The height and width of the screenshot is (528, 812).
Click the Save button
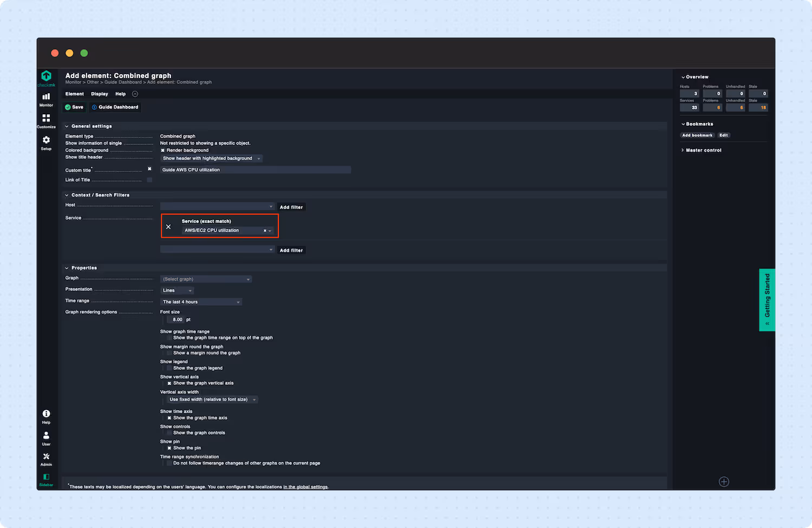(74, 107)
